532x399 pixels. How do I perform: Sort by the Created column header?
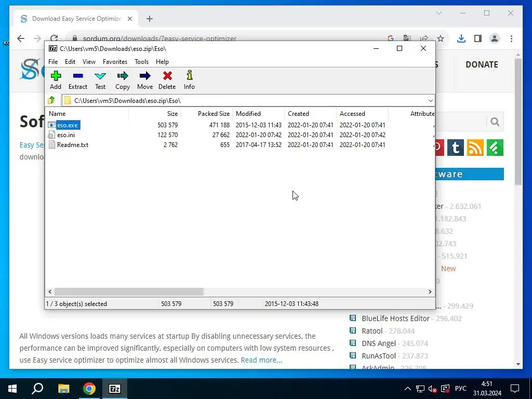click(311, 114)
